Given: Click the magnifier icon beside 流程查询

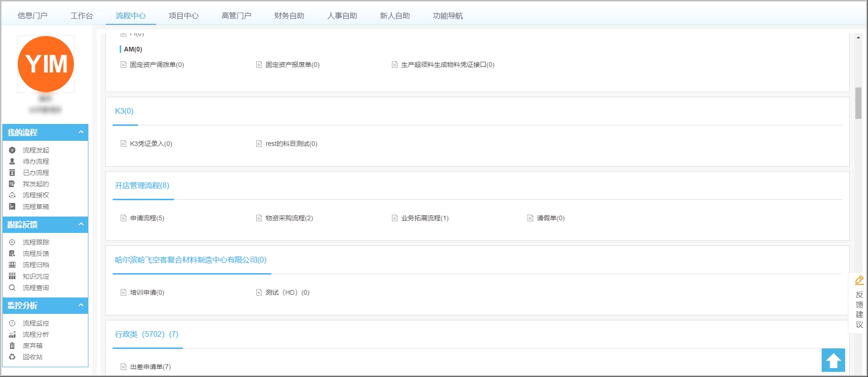Looking at the screenshot, I should pyautogui.click(x=12, y=288).
